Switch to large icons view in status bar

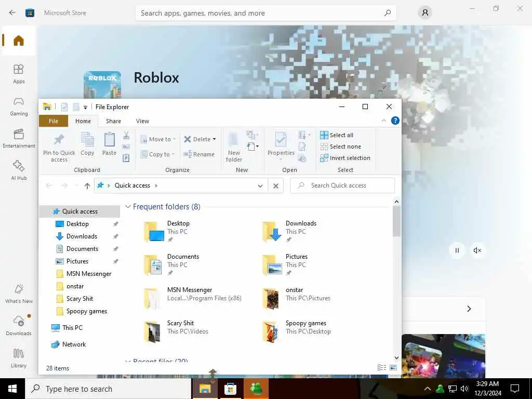[394, 367]
